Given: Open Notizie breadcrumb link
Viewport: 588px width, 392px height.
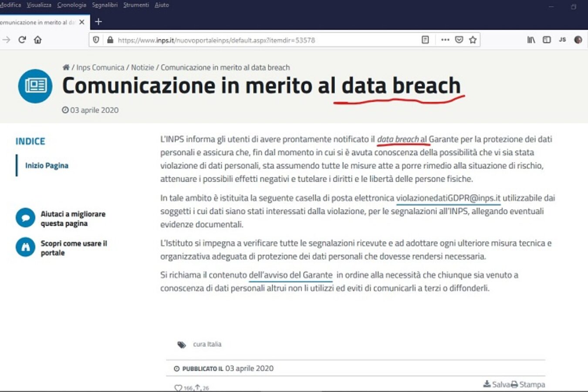Looking at the screenshot, I should tap(142, 68).
